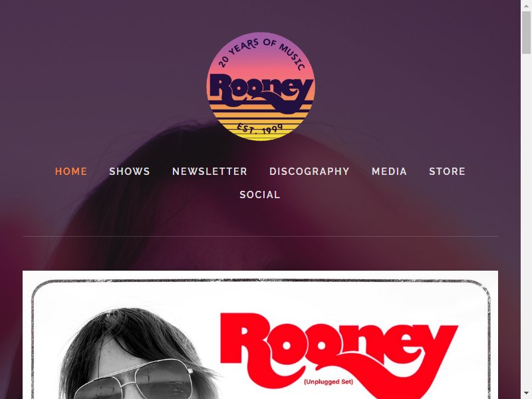Click the "(Unplugged Set)" caption on poster
This screenshot has height=399, width=532.
click(329, 382)
